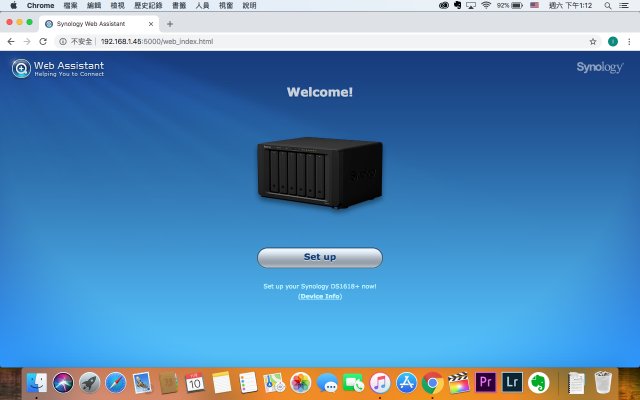Open Calendar from the Dock
Viewport: 640px width, 400px height.
(x=195, y=382)
